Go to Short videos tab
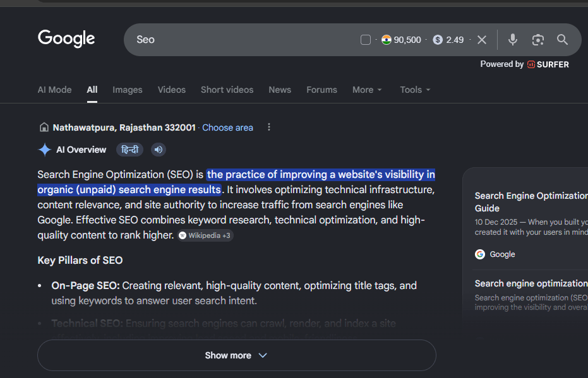588x378 pixels. click(x=227, y=90)
